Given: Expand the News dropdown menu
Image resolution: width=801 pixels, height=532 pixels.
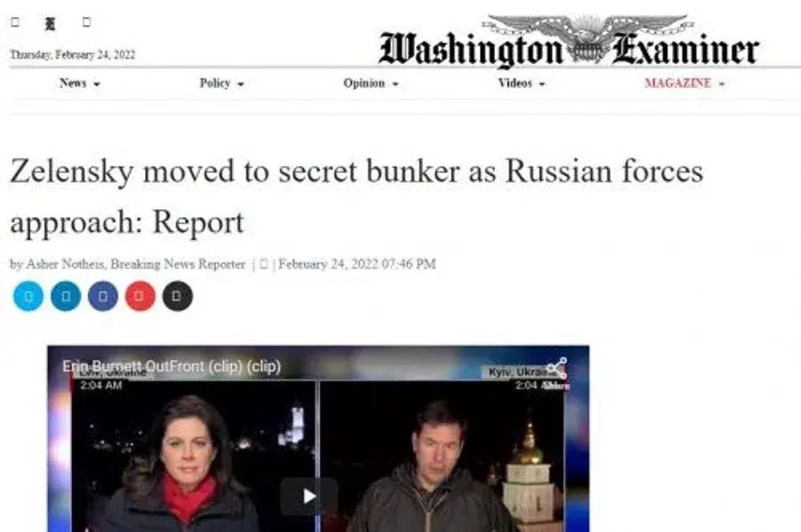Looking at the screenshot, I should click(80, 84).
